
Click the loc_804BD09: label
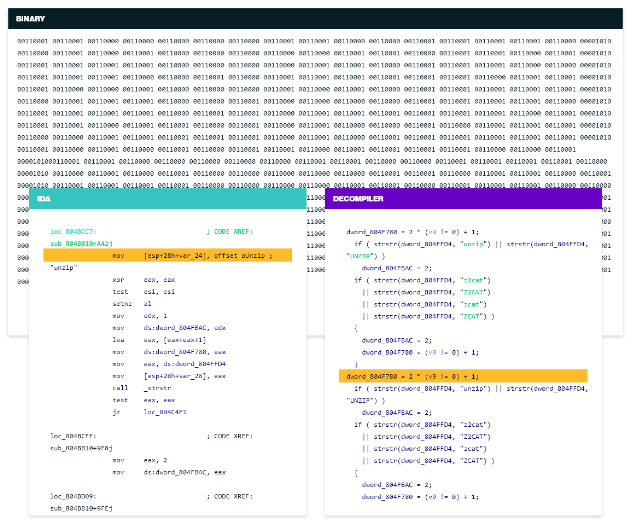coord(73,496)
